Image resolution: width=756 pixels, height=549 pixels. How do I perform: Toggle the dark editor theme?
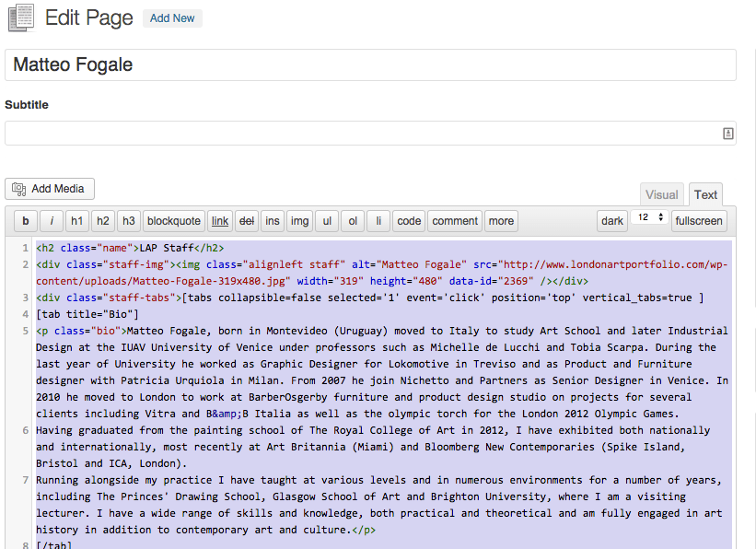612,221
